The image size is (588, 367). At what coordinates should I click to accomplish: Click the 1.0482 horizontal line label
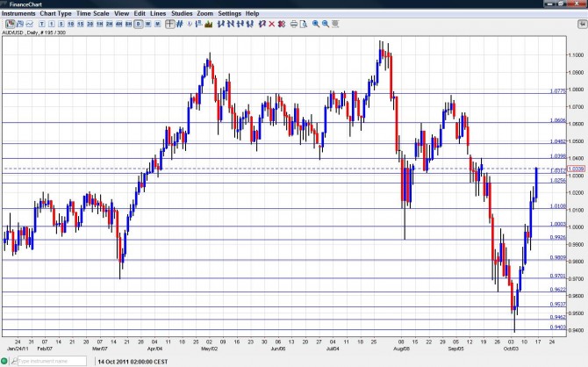click(558, 141)
